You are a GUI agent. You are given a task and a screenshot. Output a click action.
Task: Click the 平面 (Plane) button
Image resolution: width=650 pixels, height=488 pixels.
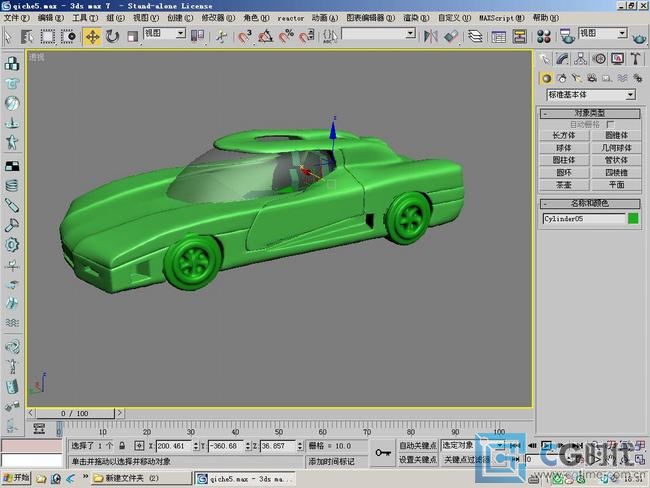click(616, 185)
